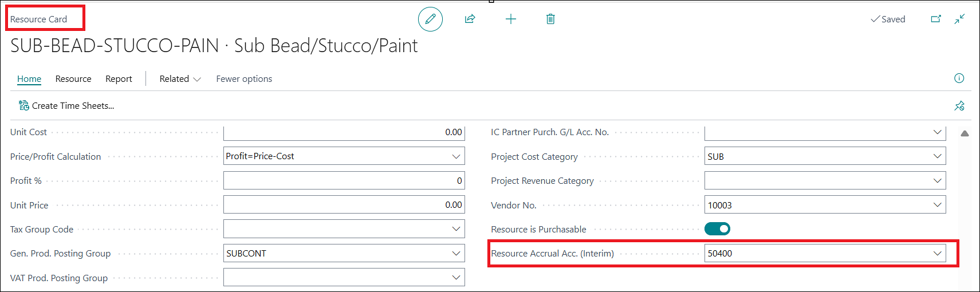Viewport: 980px width, 292px height.
Task: Click the trash delete icon
Action: [x=550, y=19]
